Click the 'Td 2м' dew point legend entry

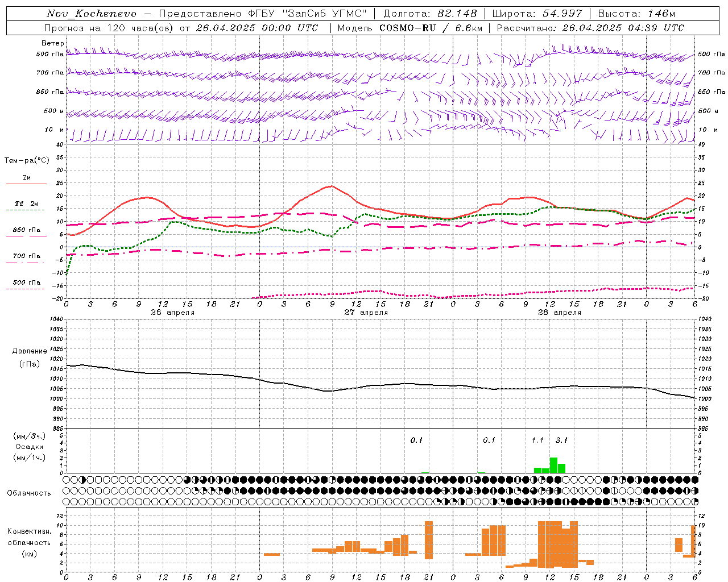(x=26, y=203)
